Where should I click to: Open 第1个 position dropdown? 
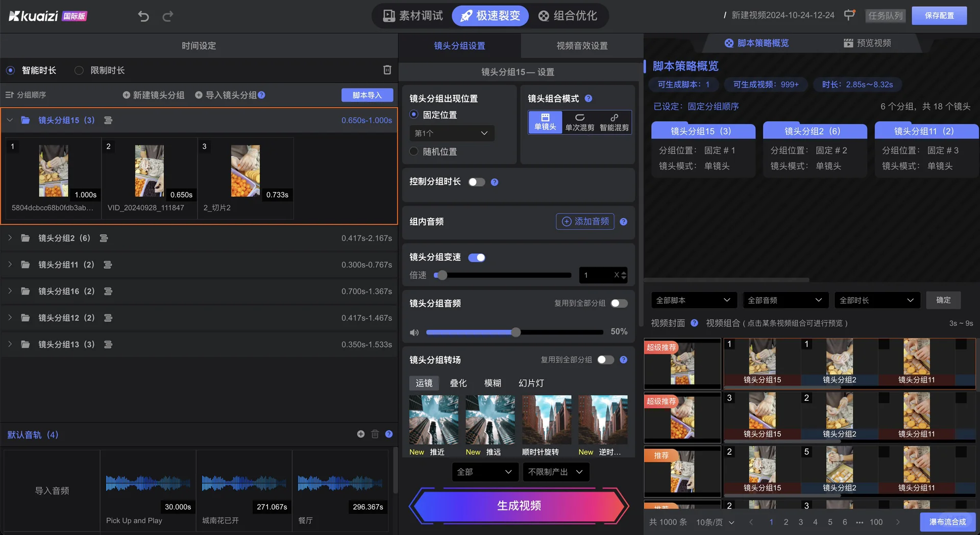click(x=452, y=133)
